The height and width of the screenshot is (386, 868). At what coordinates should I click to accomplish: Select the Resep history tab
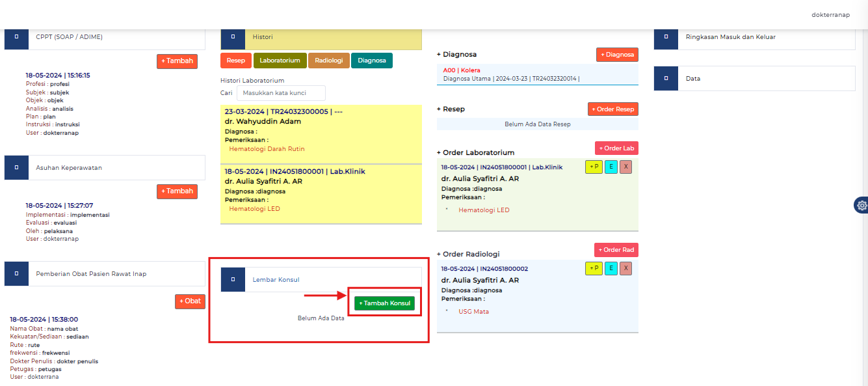coord(235,61)
